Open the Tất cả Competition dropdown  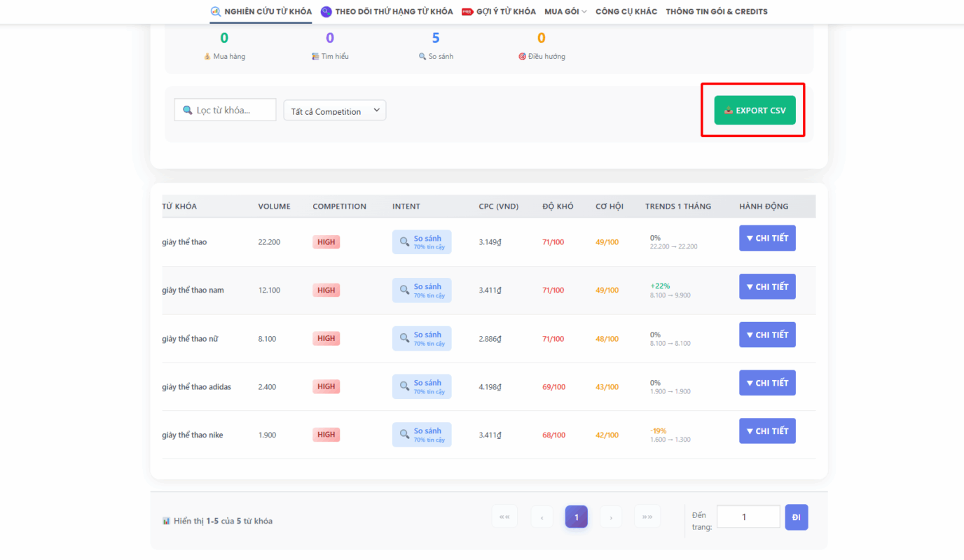coord(334,111)
